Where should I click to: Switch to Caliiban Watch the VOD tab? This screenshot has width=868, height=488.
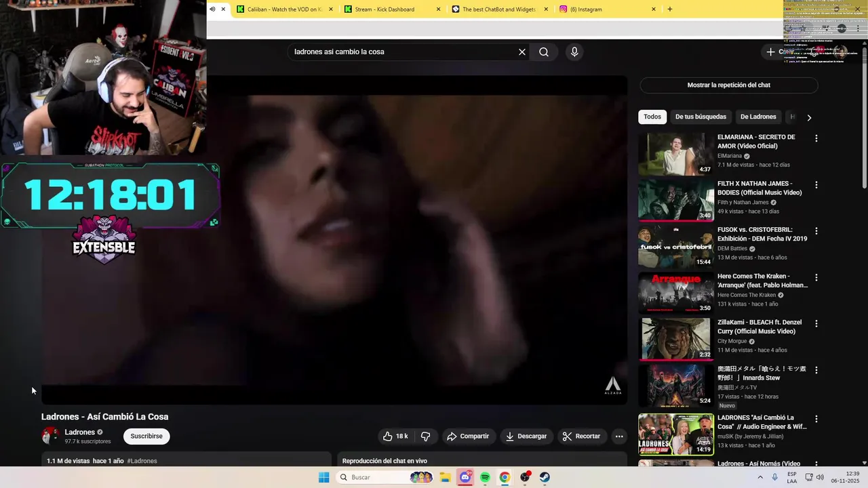pyautogui.click(x=285, y=9)
